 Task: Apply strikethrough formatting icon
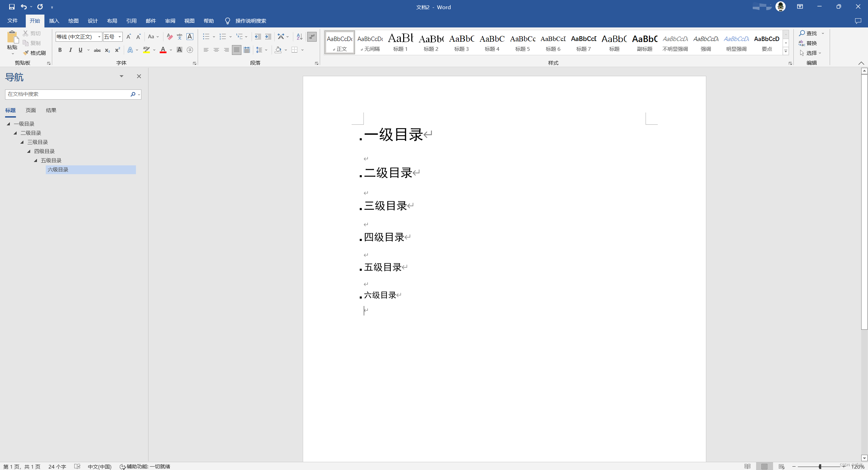(x=97, y=50)
